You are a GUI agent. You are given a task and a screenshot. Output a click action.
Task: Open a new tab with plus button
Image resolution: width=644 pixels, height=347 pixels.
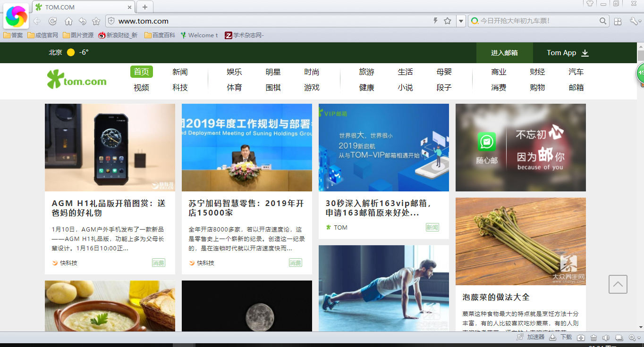(144, 7)
